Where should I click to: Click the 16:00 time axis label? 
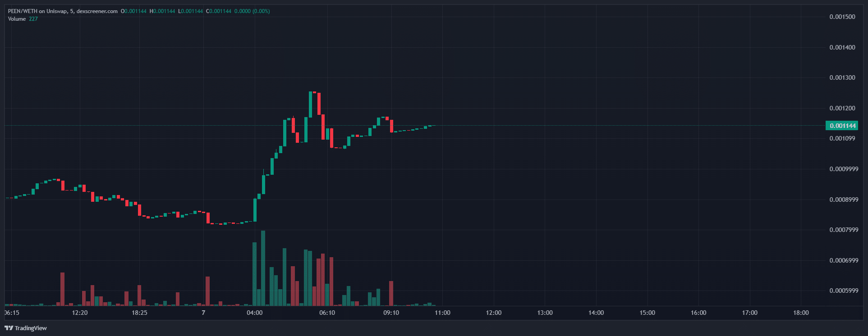(698, 313)
